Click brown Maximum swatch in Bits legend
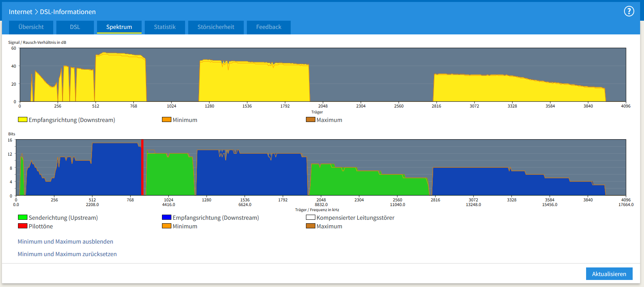Image resolution: width=644 pixels, height=287 pixels. click(311, 226)
